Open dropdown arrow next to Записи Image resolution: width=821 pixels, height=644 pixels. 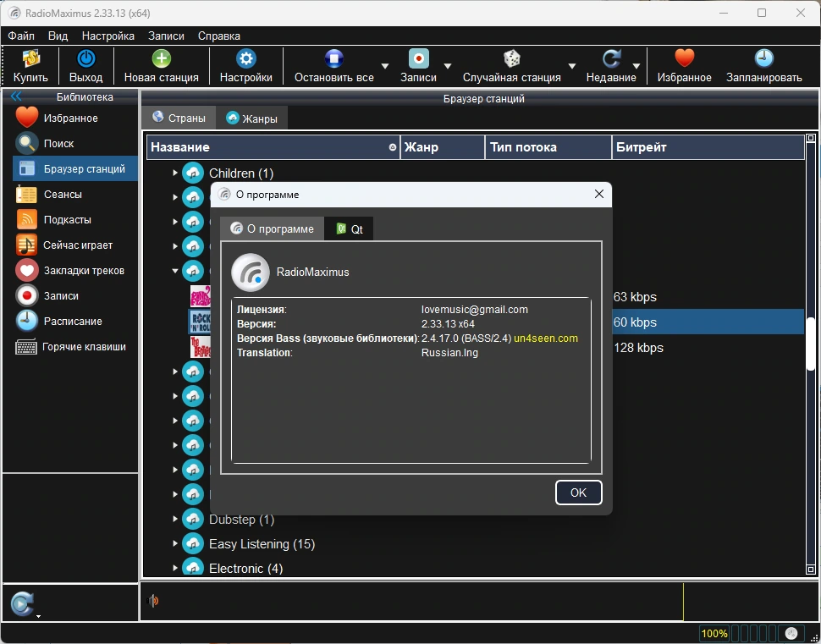pos(448,66)
